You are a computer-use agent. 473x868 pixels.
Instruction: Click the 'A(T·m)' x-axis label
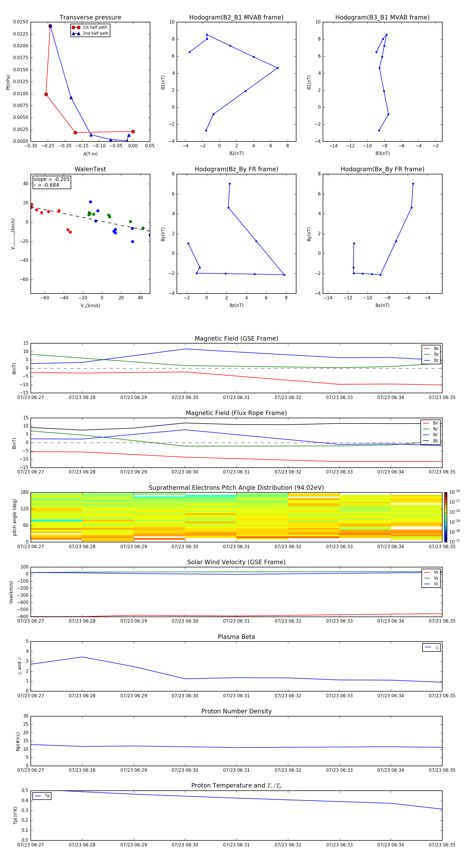(90, 154)
